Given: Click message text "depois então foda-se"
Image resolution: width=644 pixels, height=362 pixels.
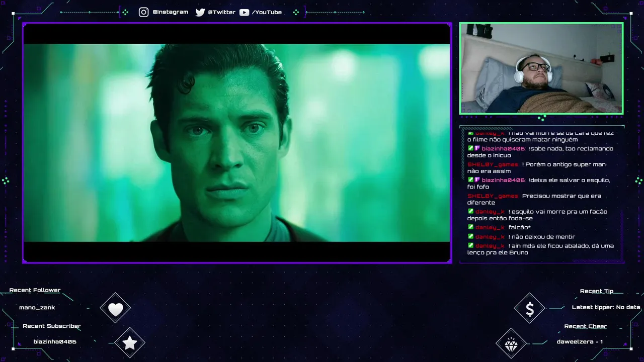Looking at the screenshot, I should [500, 218].
